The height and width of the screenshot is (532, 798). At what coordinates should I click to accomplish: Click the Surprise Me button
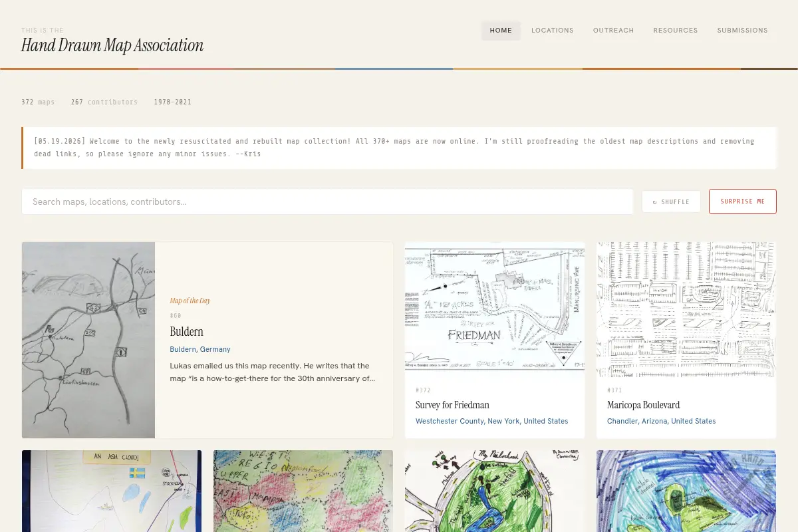(743, 201)
